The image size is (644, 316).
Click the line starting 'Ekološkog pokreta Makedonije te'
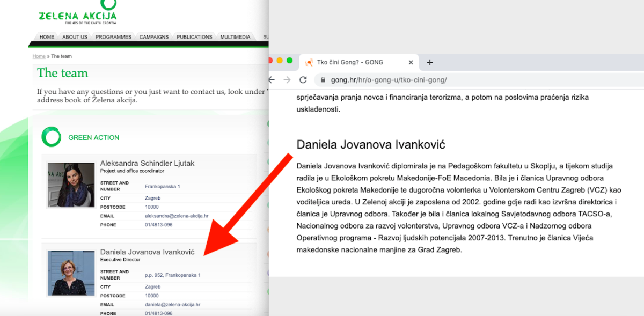click(459, 190)
